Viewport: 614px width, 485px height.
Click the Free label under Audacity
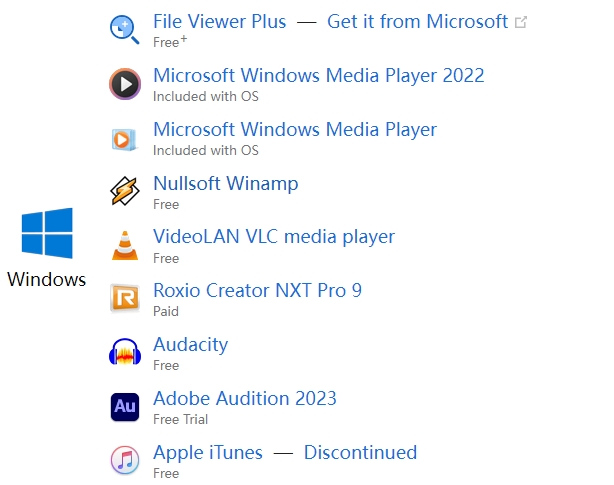point(166,366)
